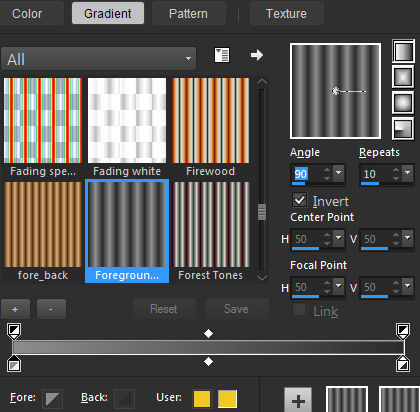Screen dimensions: 420x412
Task: Switch to the Texture tab
Action: tap(286, 14)
